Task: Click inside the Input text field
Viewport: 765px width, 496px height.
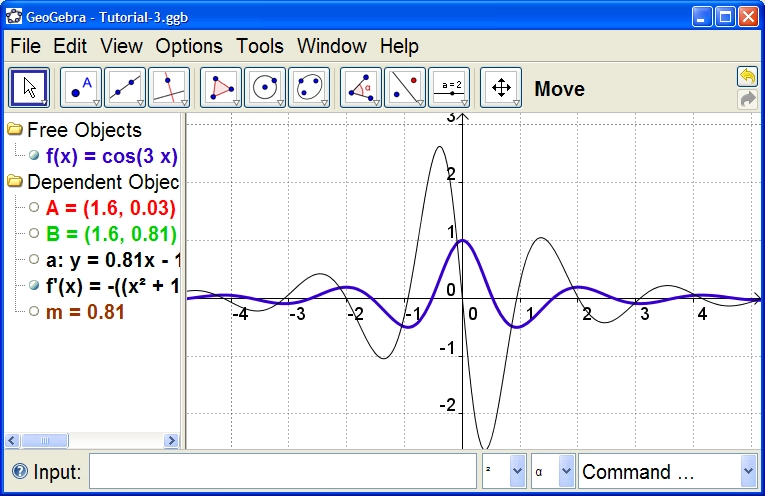Action: pyautogui.click(x=282, y=471)
